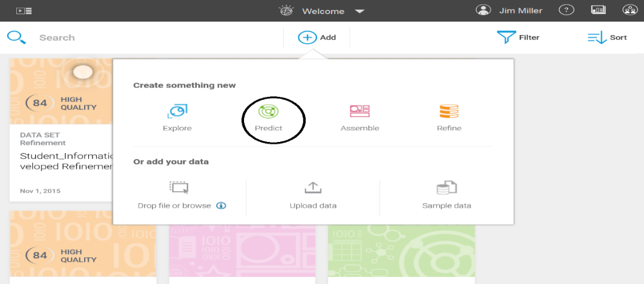The width and height of the screenshot is (644, 284).
Task: Click the Nov 1, 2015 date
Action: [x=40, y=191]
